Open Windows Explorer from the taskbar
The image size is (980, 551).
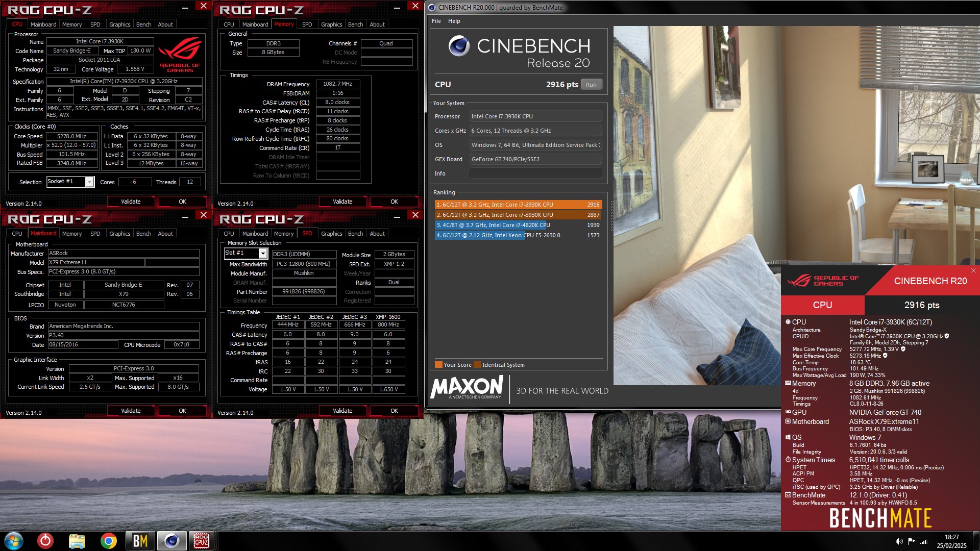[77, 541]
